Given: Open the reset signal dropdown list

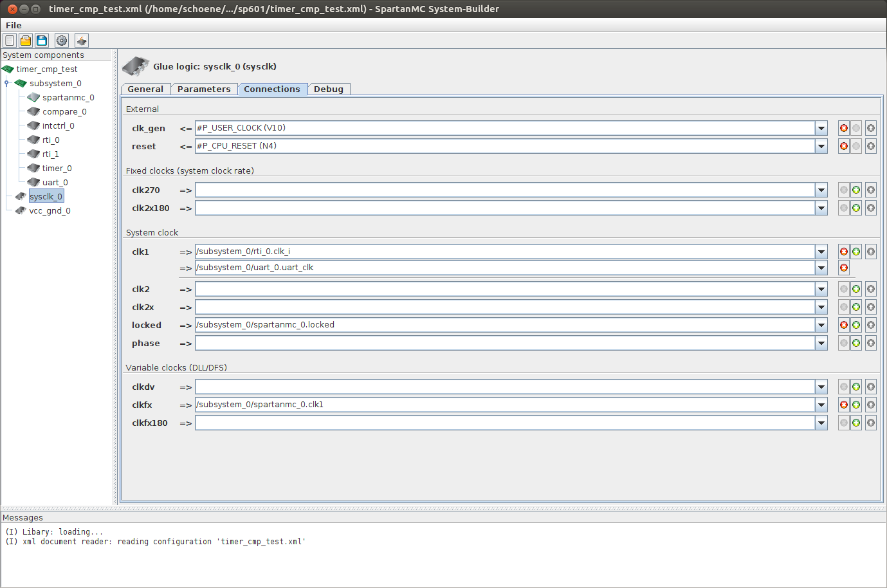Looking at the screenshot, I should tap(821, 146).
